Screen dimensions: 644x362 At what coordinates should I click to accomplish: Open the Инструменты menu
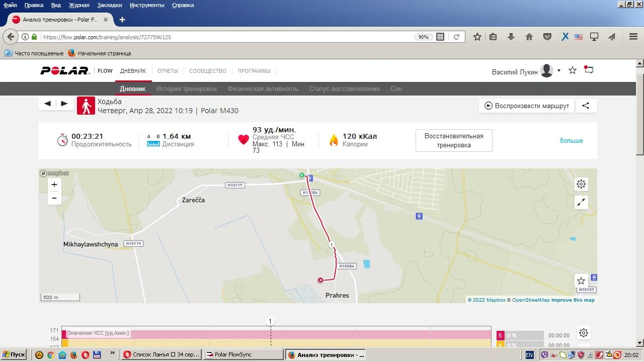point(147,5)
